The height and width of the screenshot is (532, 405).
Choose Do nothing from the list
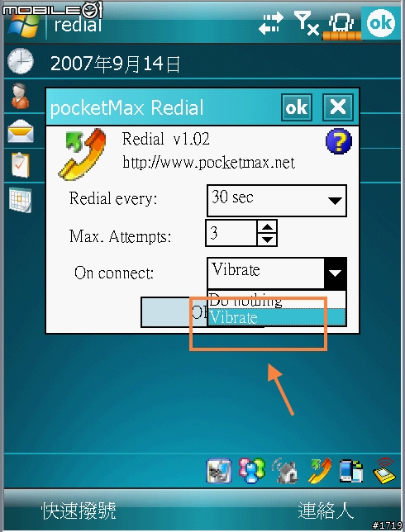[277, 300]
